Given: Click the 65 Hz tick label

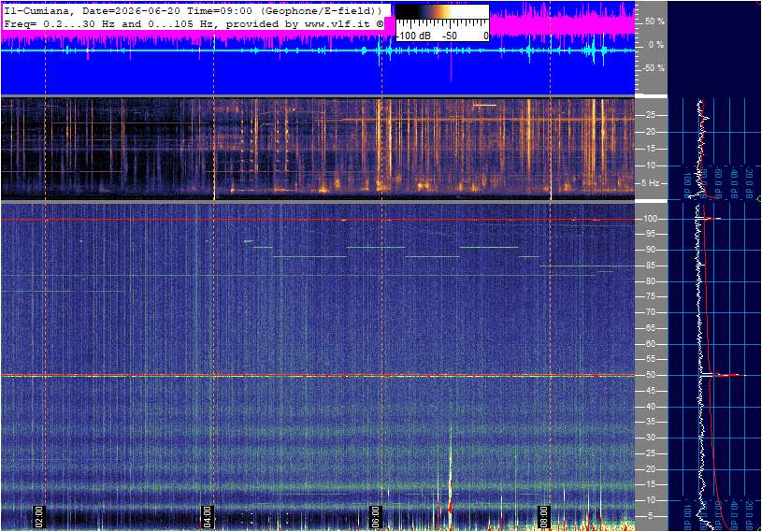Looking at the screenshot, I should [x=650, y=328].
